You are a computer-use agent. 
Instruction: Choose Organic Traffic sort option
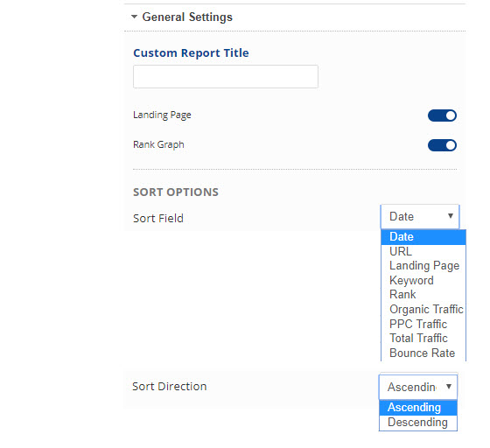click(x=423, y=309)
